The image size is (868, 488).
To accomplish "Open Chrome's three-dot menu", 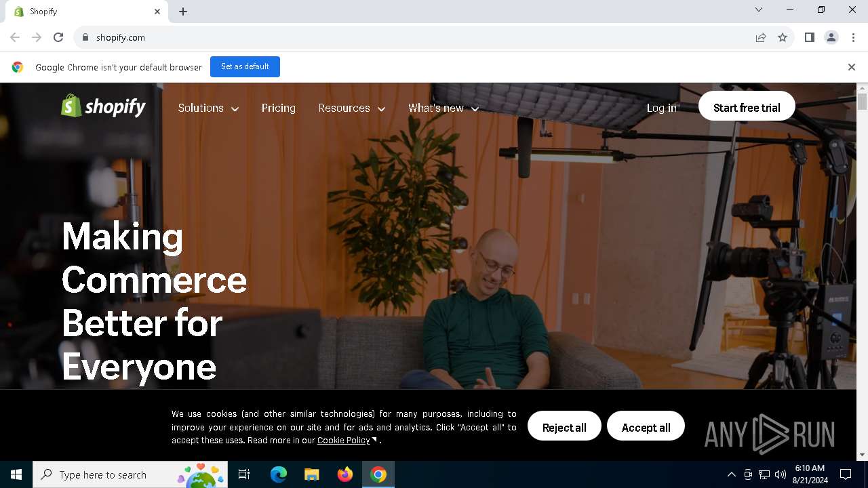I will tap(853, 37).
